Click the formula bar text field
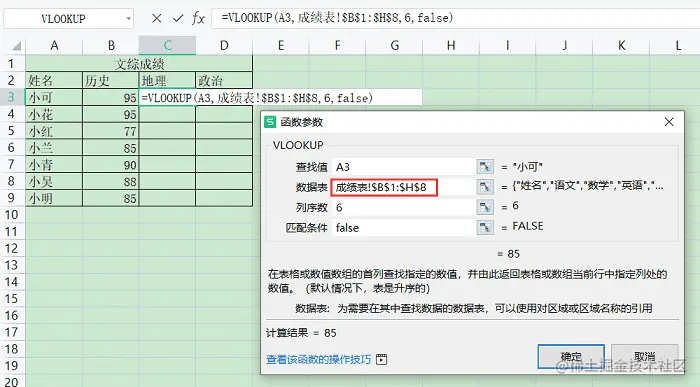Screen dimensions: 700x387 (x=455, y=18)
